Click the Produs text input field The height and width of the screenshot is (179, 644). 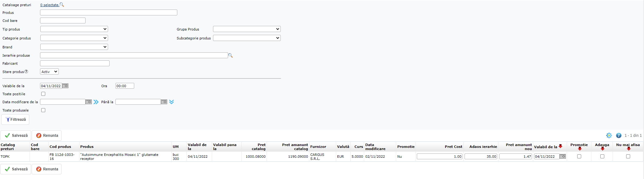click(108, 13)
